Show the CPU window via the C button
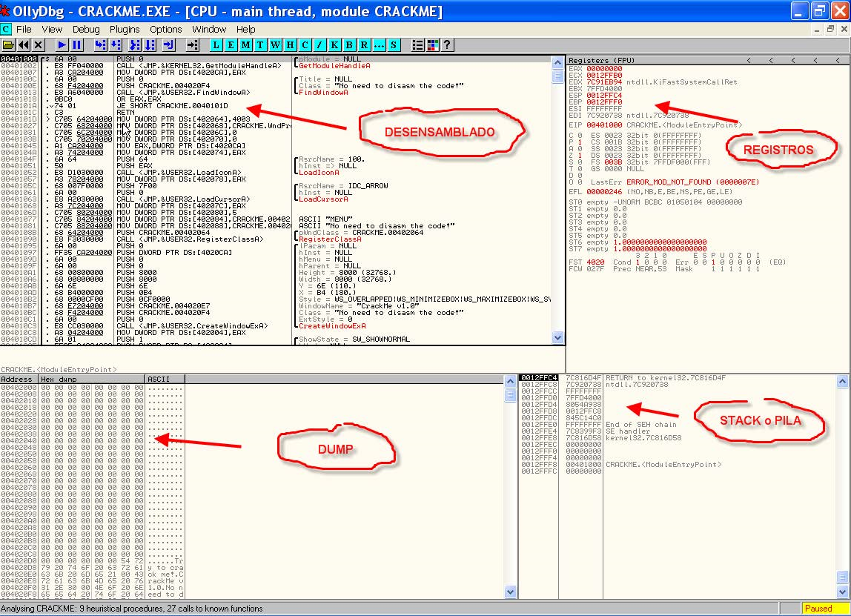Viewport: 851px width, 616px height. pyautogui.click(x=305, y=45)
